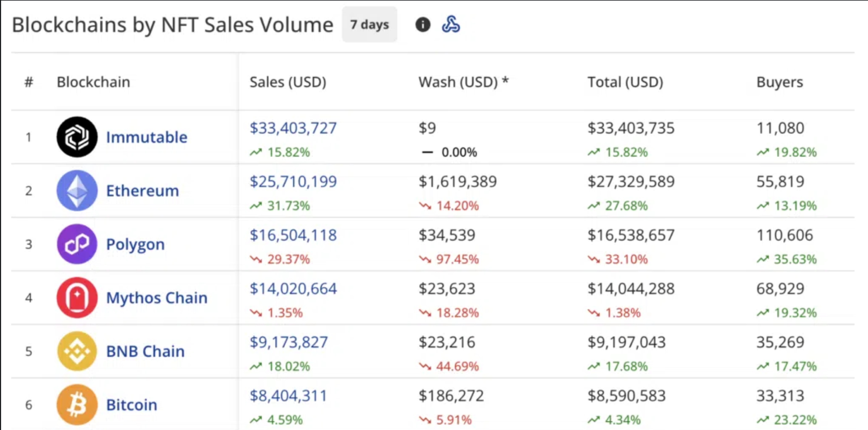868x430 pixels.
Task: Sort table by Buyers column header
Action: [779, 82]
